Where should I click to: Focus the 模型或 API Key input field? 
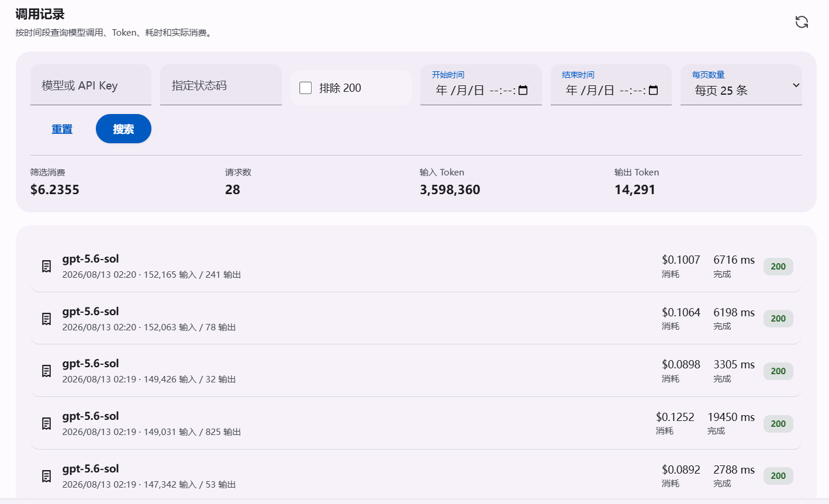click(91, 85)
